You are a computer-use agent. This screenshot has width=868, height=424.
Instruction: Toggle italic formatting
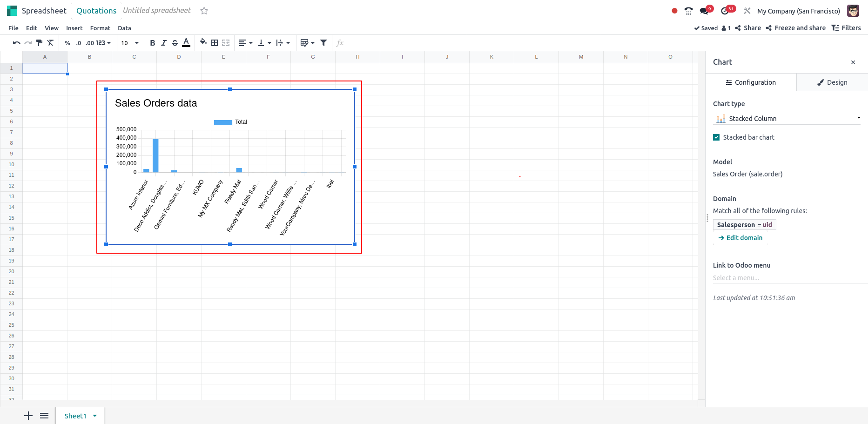pos(164,43)
